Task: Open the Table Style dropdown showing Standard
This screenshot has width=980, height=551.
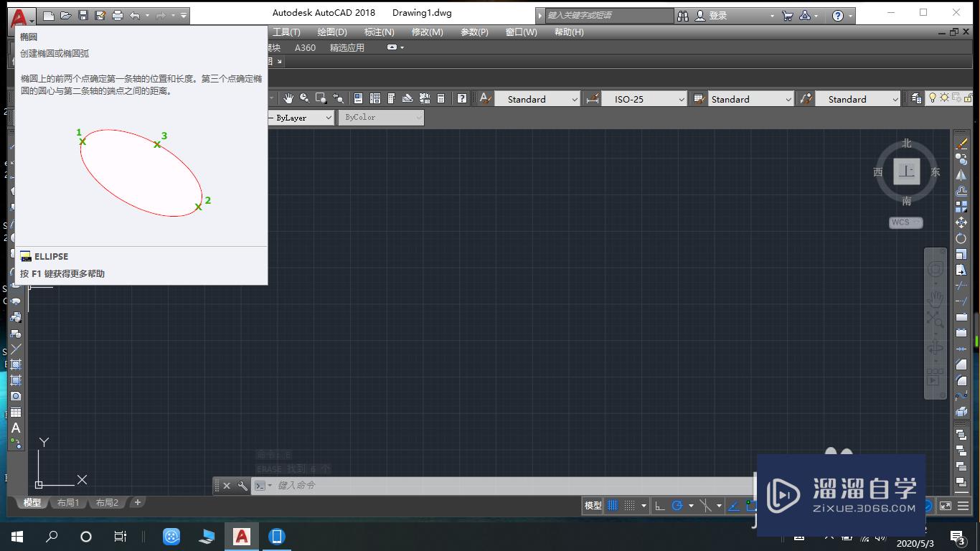Action: [750, 99]
